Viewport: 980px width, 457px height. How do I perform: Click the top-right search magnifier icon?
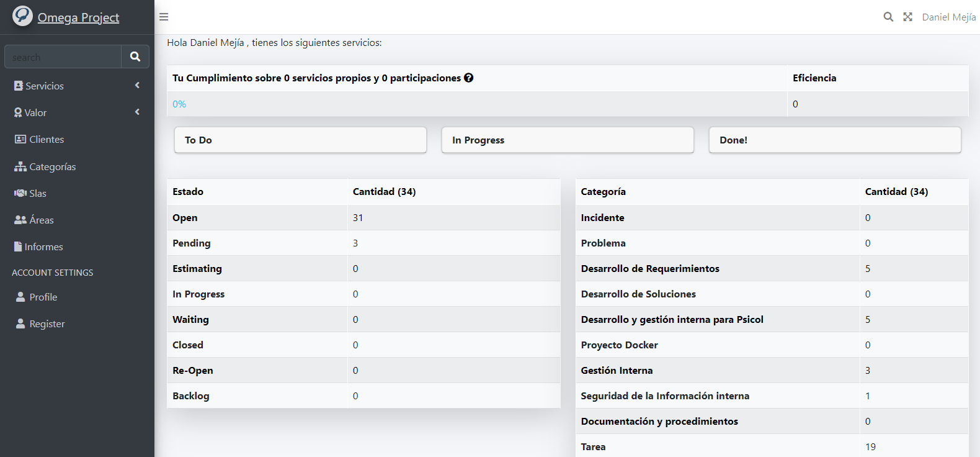pyautogui.click(x=888, y=17)
